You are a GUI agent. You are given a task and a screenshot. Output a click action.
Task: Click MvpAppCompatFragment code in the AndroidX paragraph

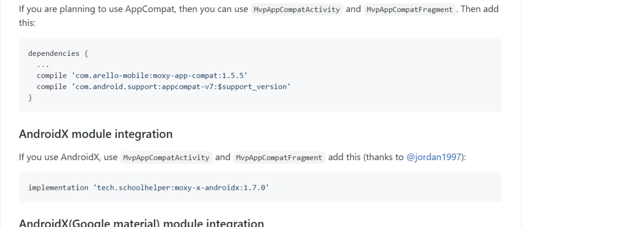click(279, 158)
